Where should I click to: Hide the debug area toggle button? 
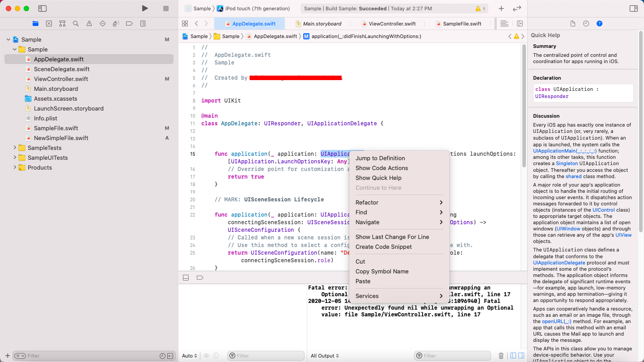pyautogui.click(x=186, y=277)
